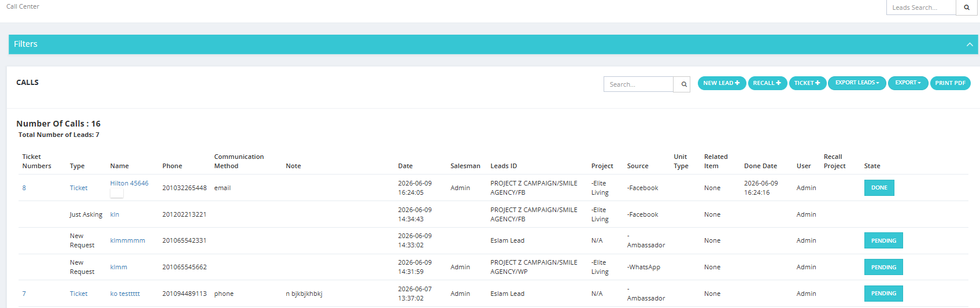The image size is (980, 308).
Task: Open the Call Center breadcrumb
Action: 23,6
